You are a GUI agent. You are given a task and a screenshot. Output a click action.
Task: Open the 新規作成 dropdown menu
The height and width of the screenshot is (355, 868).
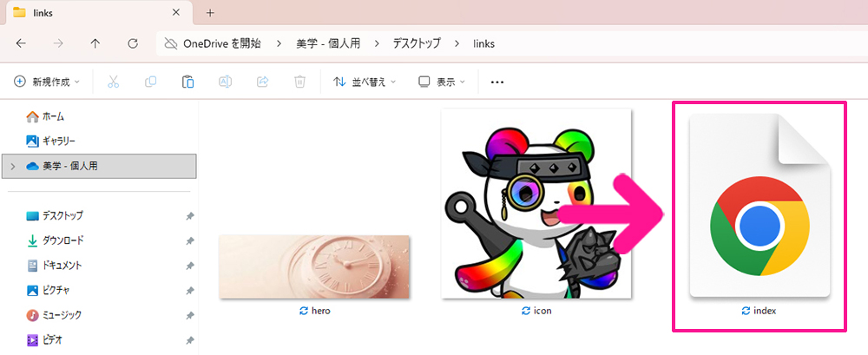(x=47, y=82)
